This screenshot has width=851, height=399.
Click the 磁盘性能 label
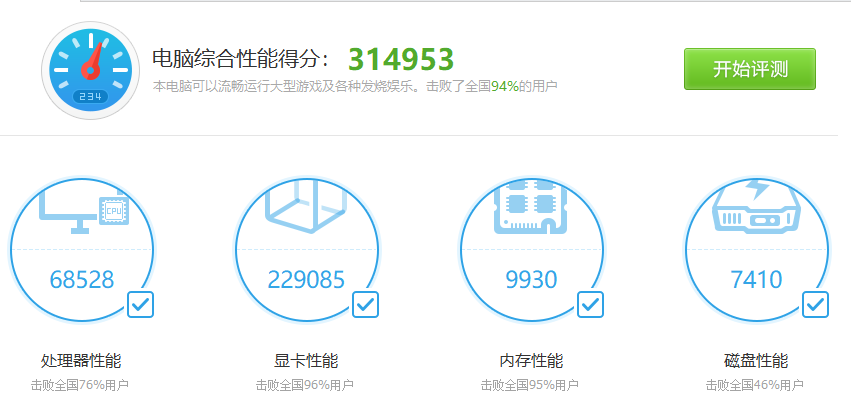(x=756, y=360)
